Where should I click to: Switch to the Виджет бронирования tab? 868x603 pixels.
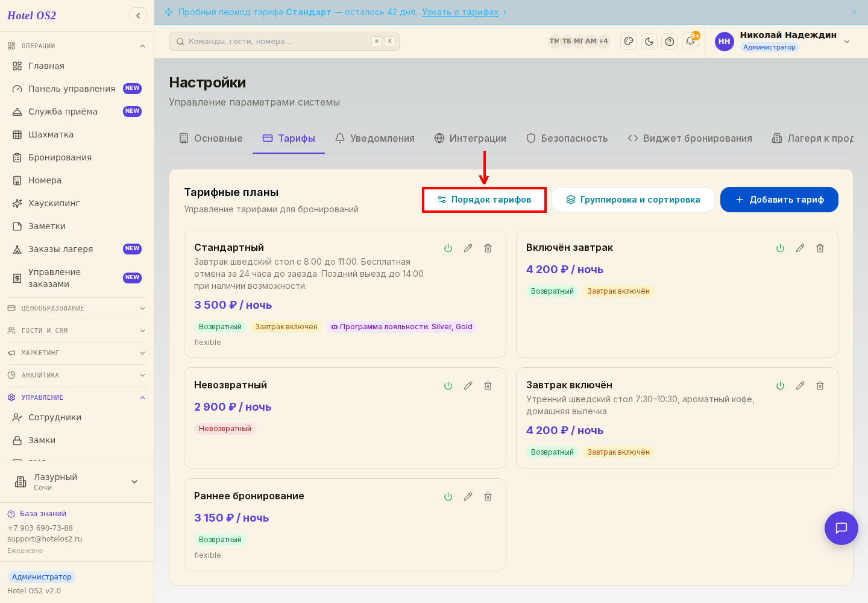[x=690, y=138]
